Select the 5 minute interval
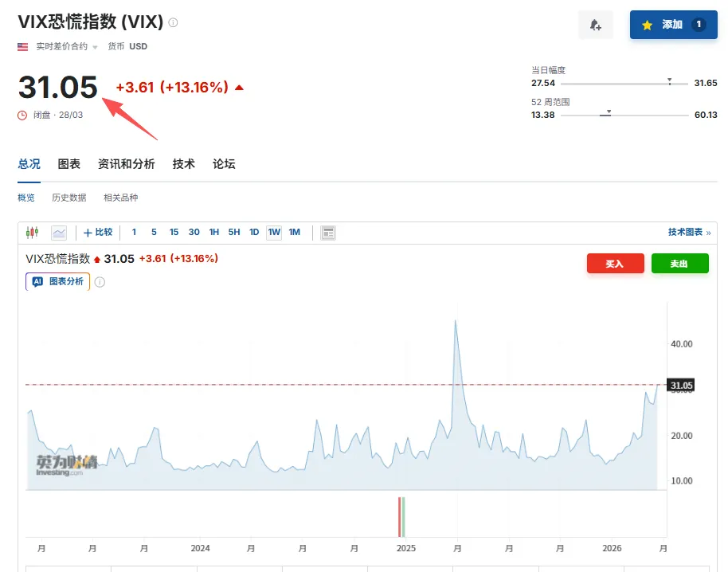 [x=154, y=232]
